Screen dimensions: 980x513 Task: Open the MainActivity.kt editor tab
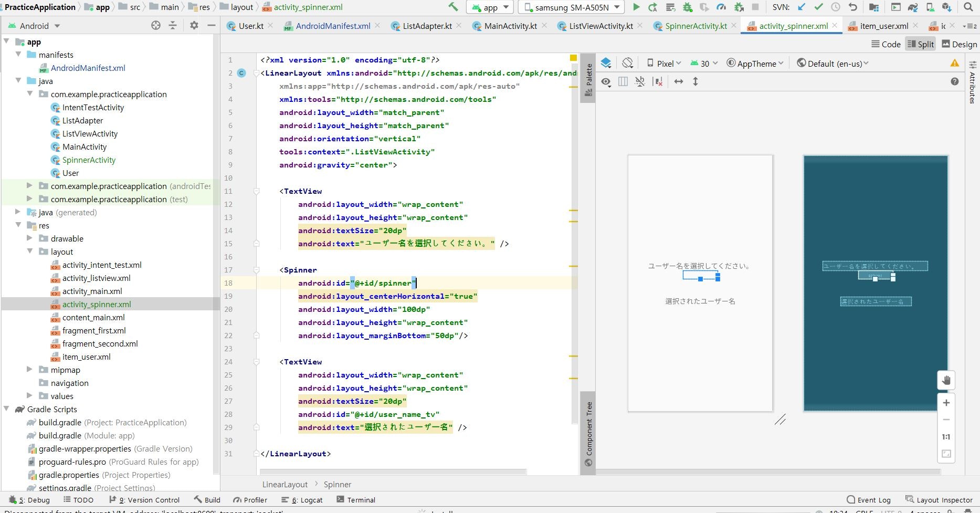click(x=510, y=26)
